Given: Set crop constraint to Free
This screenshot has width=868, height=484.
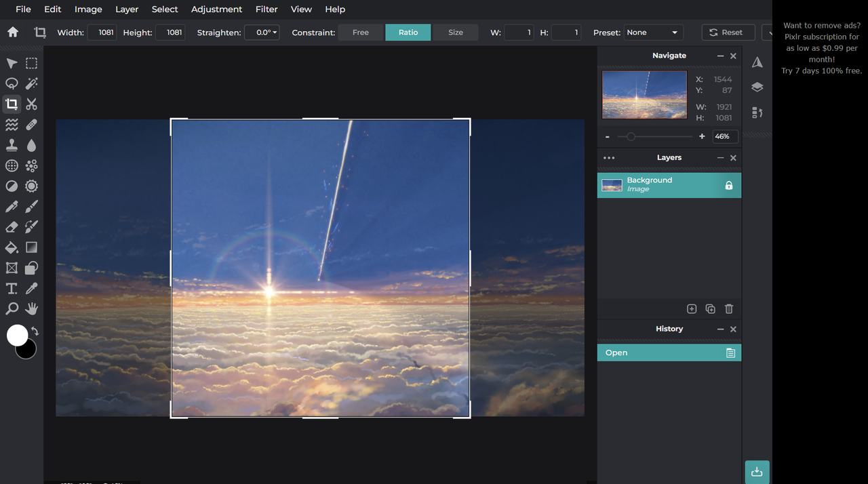Looking at the screenshot, I should [x=361, y=33].
